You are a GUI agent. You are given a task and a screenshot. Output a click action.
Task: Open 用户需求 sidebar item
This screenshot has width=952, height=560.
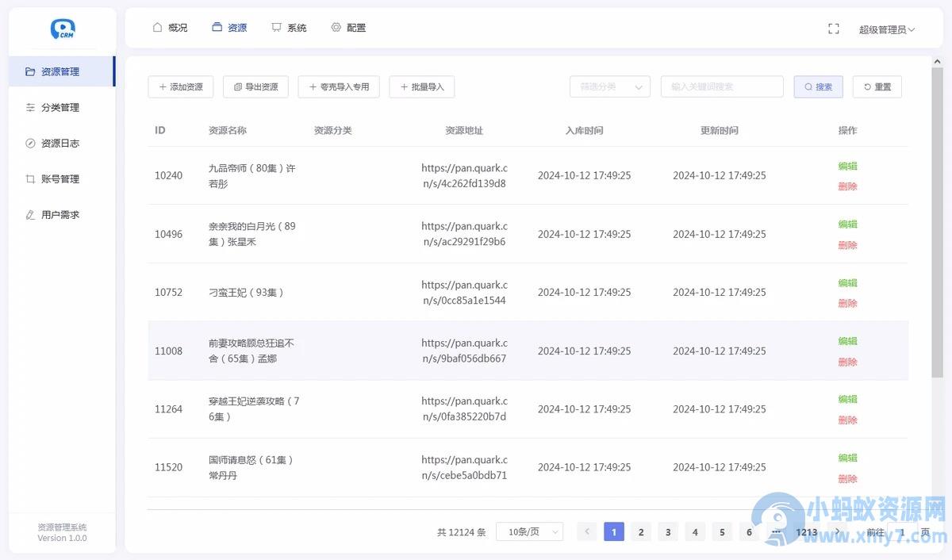tap(62, 214)
